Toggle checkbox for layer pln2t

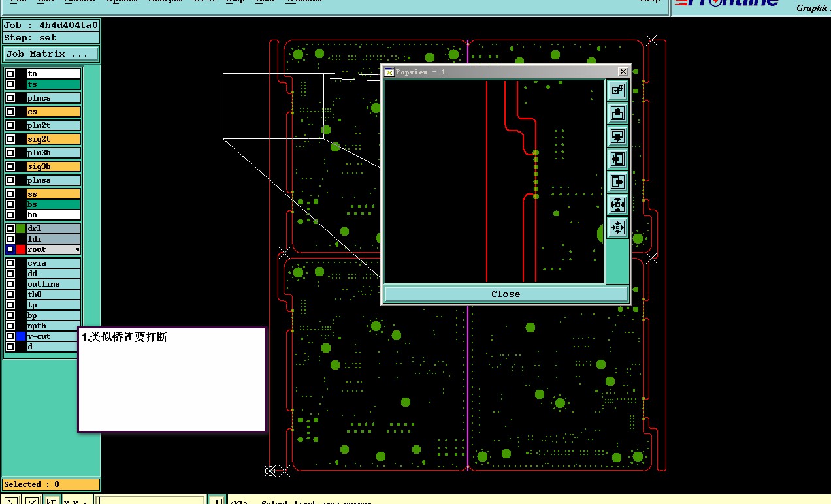(10, 125)
